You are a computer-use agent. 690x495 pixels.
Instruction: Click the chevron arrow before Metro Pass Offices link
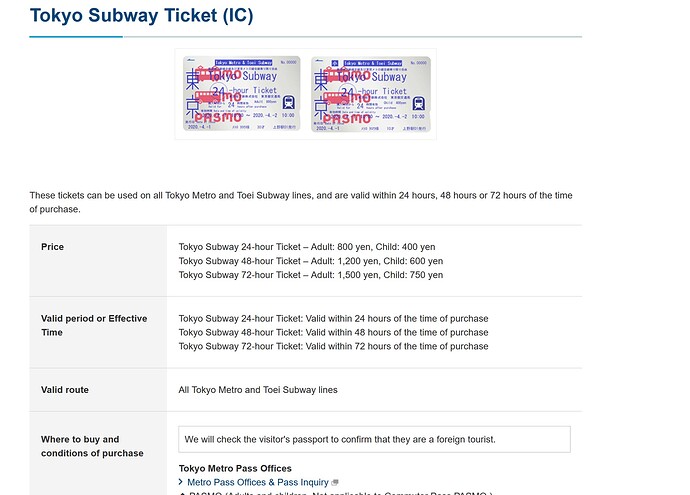coord(181,482)
